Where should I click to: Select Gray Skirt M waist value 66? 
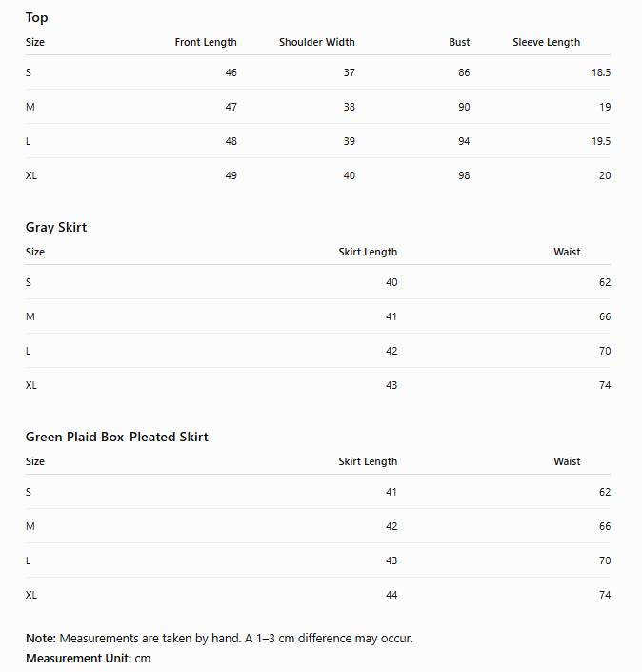click(x=605, y=316)
